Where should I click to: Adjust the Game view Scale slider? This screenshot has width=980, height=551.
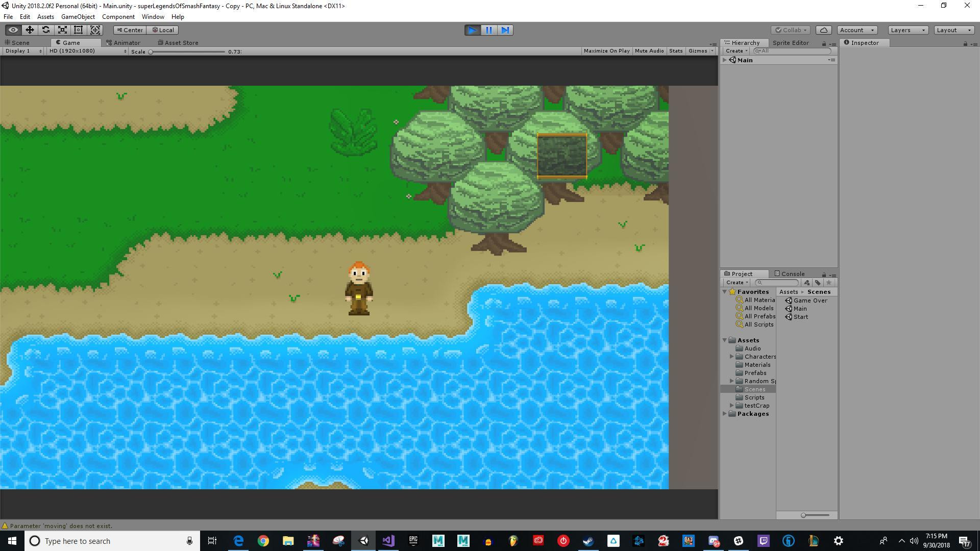point(187,52)
